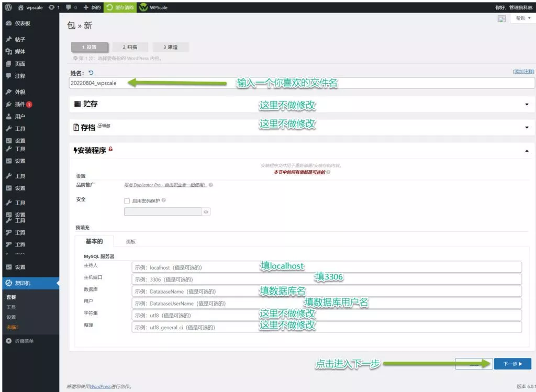
Task: Click the 用户 DatabaseUserName field
Action: [x=327, y=303]
